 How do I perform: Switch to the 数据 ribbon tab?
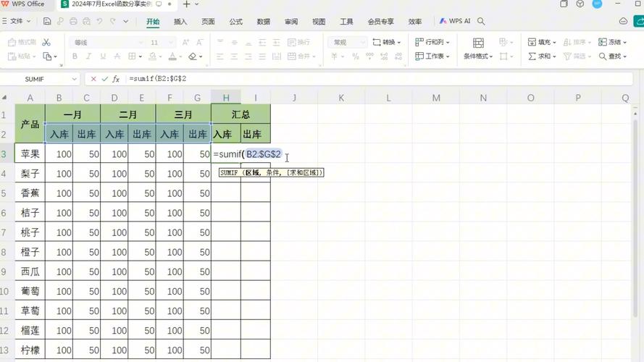point(263,21)
